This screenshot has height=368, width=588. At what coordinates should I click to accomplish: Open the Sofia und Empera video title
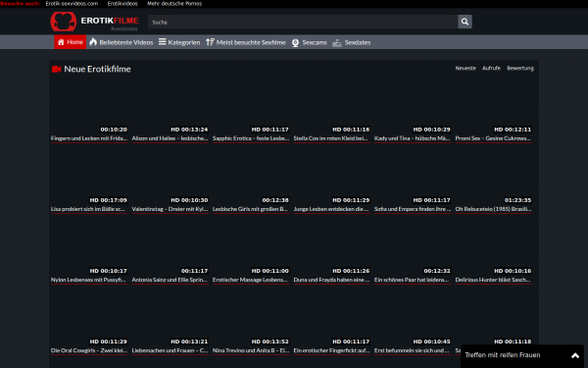[413, 209]
